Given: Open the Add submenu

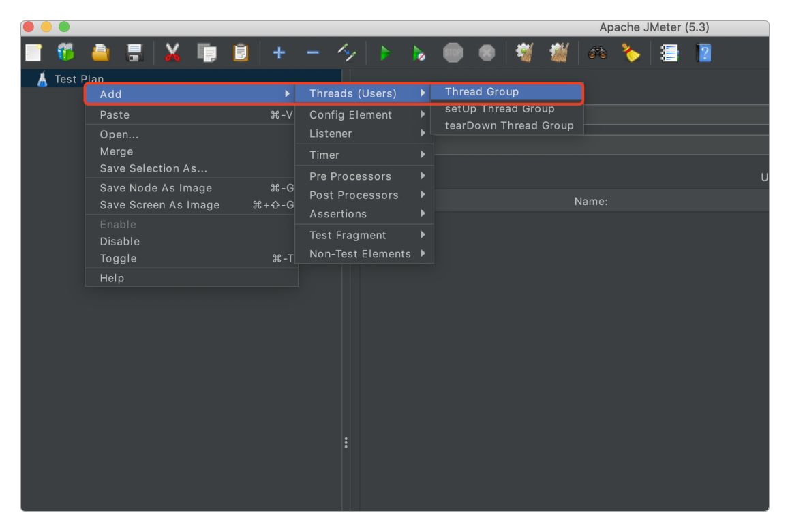Looking at the screenshot, I should coord(190,94).
